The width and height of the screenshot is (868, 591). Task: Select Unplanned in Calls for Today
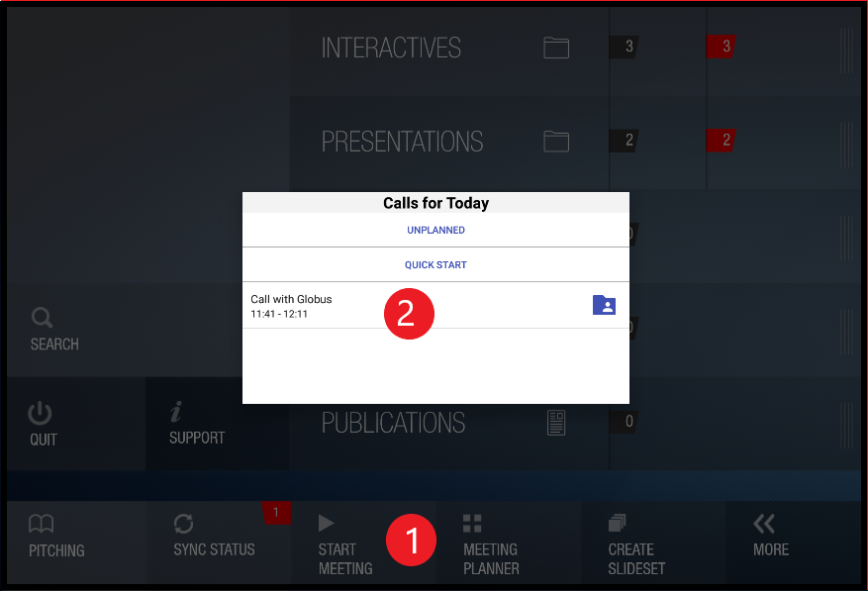click(435, 230)
